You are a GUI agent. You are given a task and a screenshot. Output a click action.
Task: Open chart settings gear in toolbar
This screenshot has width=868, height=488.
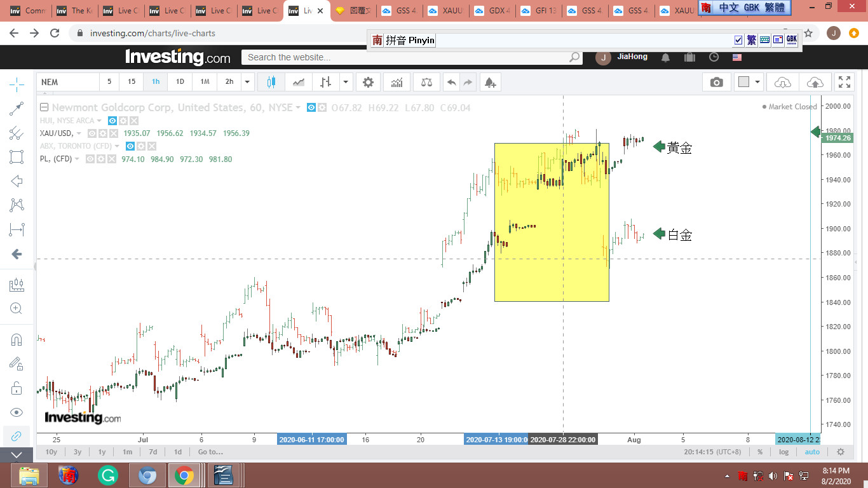point(368,82)
